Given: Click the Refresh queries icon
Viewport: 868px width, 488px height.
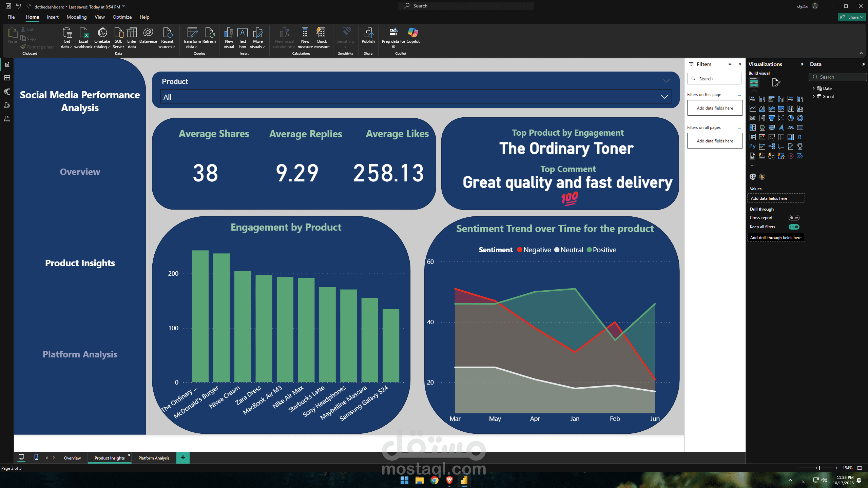Looking at the screenshot, I should tap(209, 33).
